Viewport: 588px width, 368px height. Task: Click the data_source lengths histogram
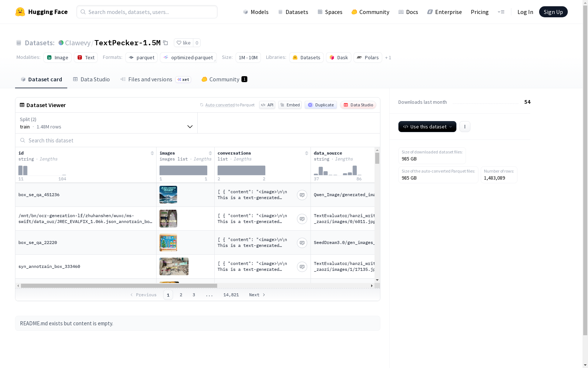coord(338,170)
